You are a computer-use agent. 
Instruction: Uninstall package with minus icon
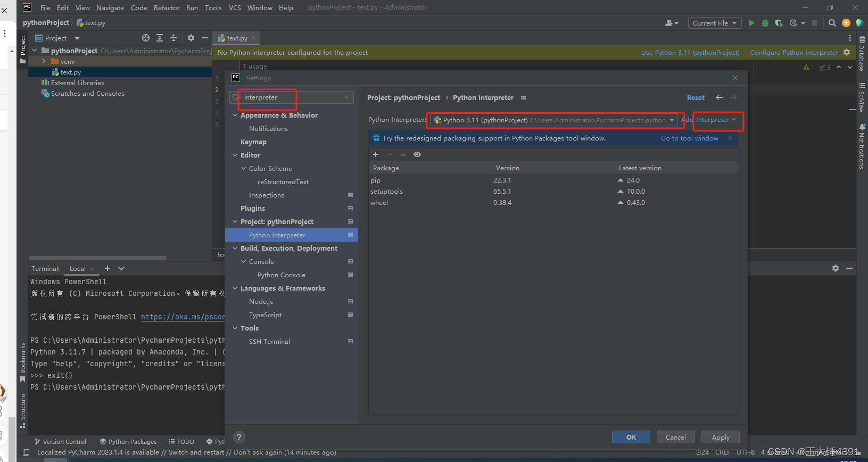[x=390, y=154]
